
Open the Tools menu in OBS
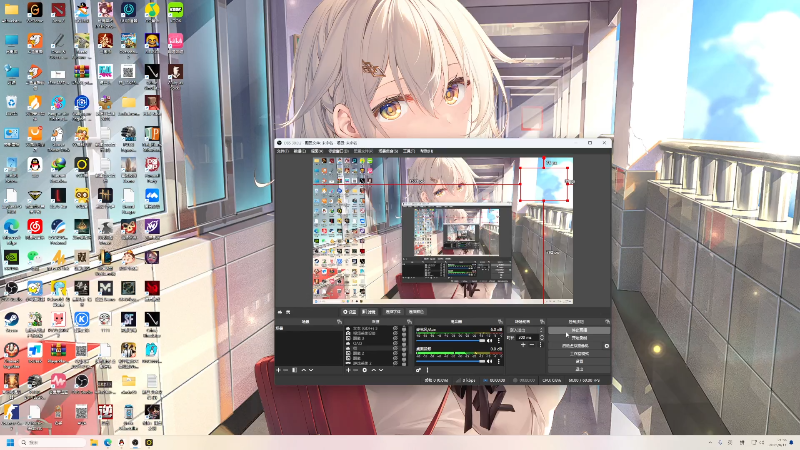(409, 151)
